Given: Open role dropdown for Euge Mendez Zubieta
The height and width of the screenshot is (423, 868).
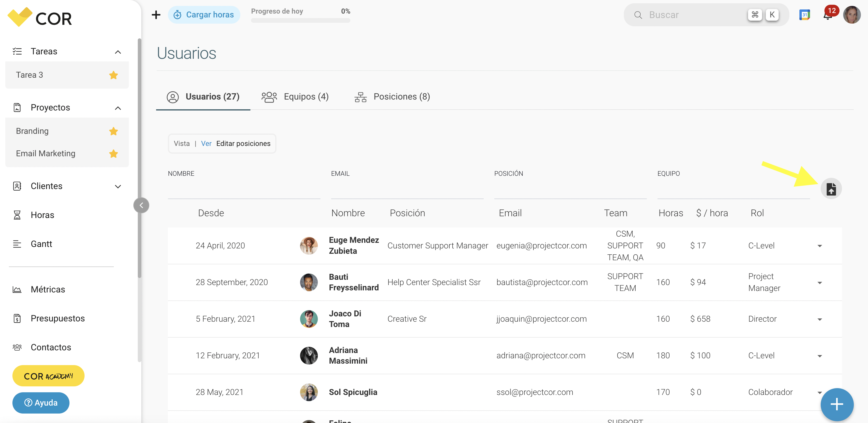Looking at the screenshot, I should [x=820, y=246].
